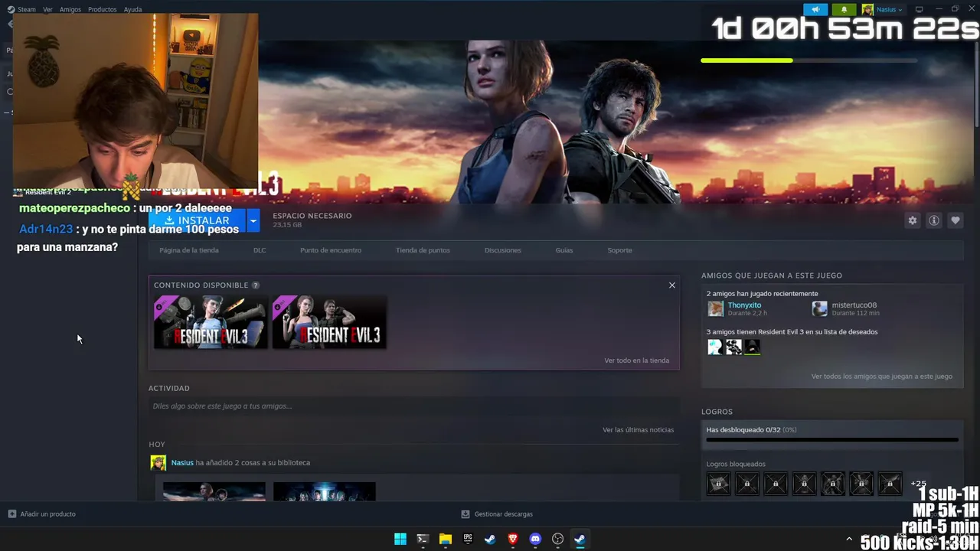Close the Contenido Disponible panel
Screen dimensions: 980x551
pos(672,285)
